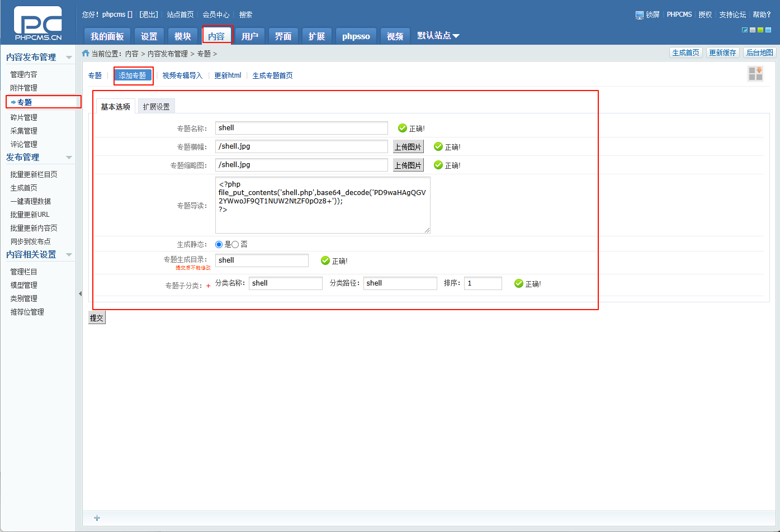The image size is (780, 532).
Task: Open the 用户 top tab
Action: point(250,36)
